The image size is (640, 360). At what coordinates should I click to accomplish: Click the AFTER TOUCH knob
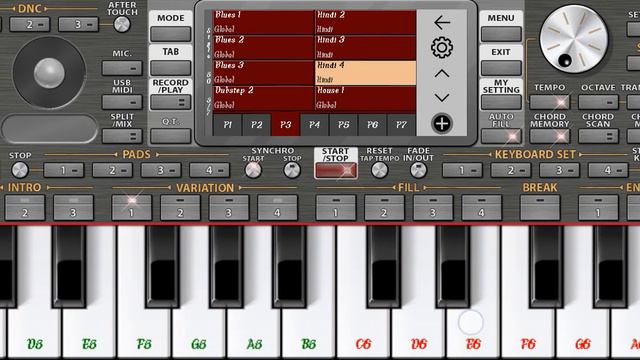tap(122, 25)
